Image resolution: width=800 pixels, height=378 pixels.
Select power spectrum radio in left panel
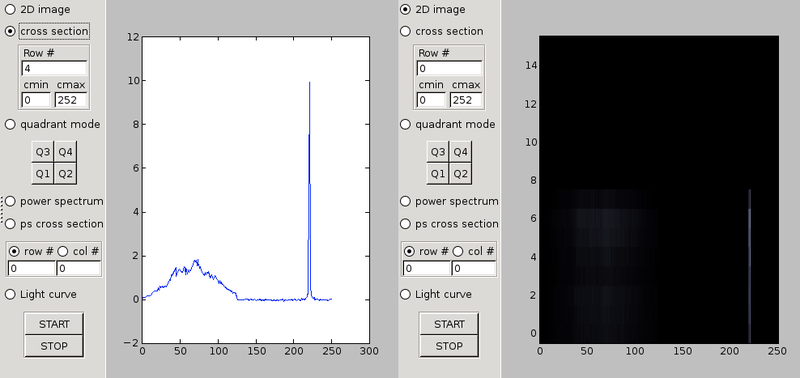(x=10, y=201)
